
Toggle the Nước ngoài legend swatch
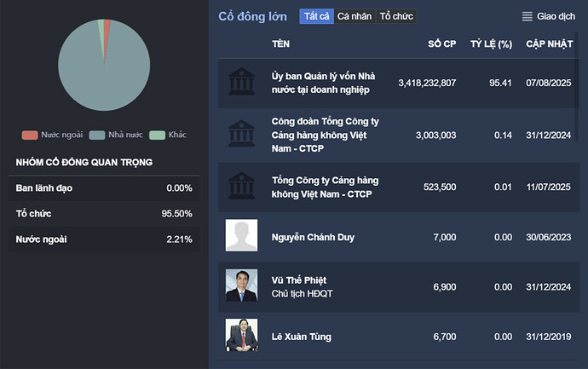pyautogui.click(x=30, y=135)
